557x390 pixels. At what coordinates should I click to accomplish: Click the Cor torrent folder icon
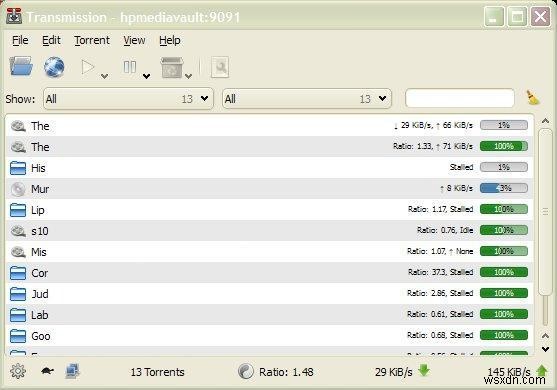coord(18,273)
